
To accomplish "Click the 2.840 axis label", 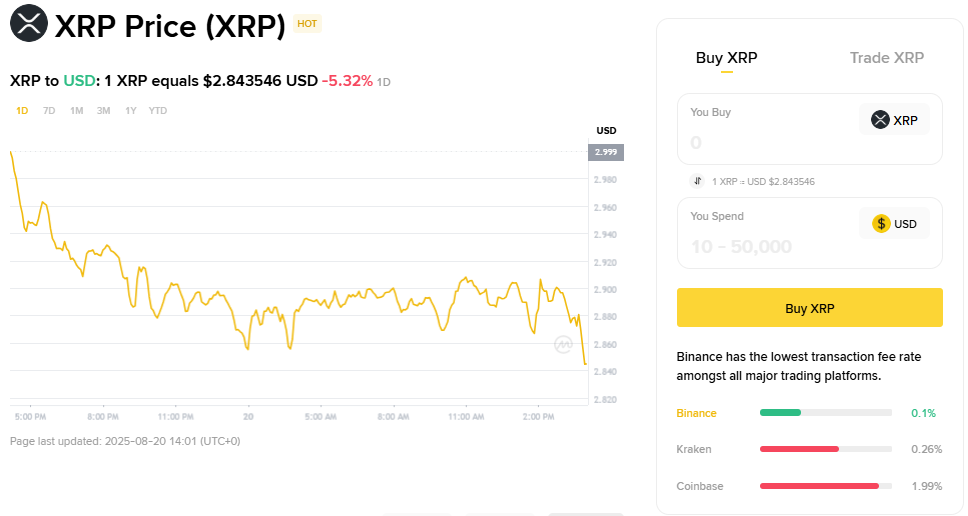I will click(x=605, y=372).
